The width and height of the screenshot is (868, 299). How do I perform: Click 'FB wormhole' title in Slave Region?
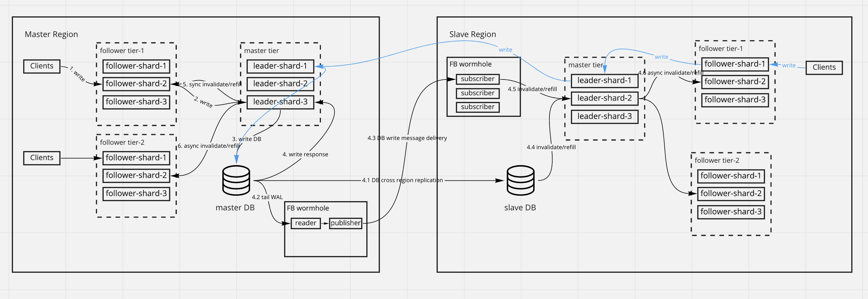coord(470,64)
